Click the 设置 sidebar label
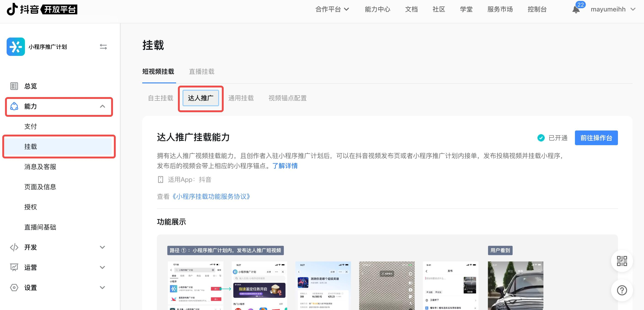 tap(30, 288)
